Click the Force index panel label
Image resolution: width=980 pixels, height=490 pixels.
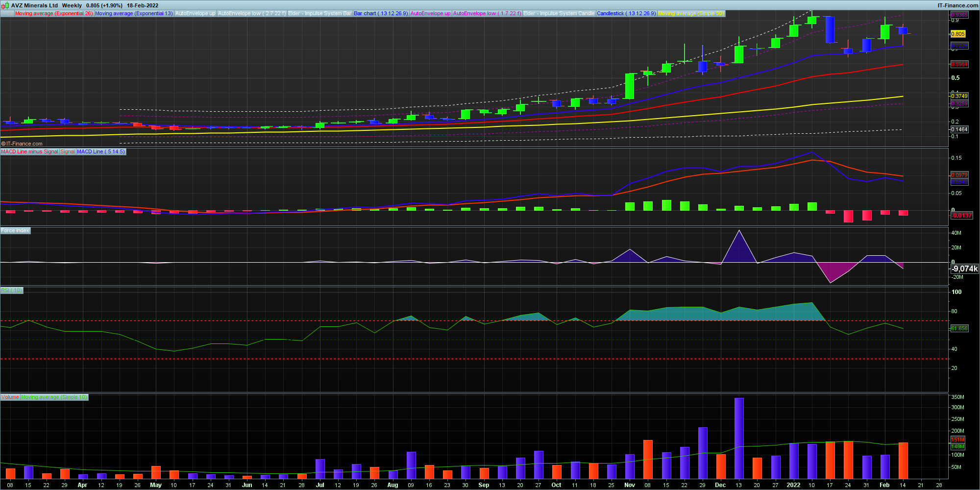point(15,230)
